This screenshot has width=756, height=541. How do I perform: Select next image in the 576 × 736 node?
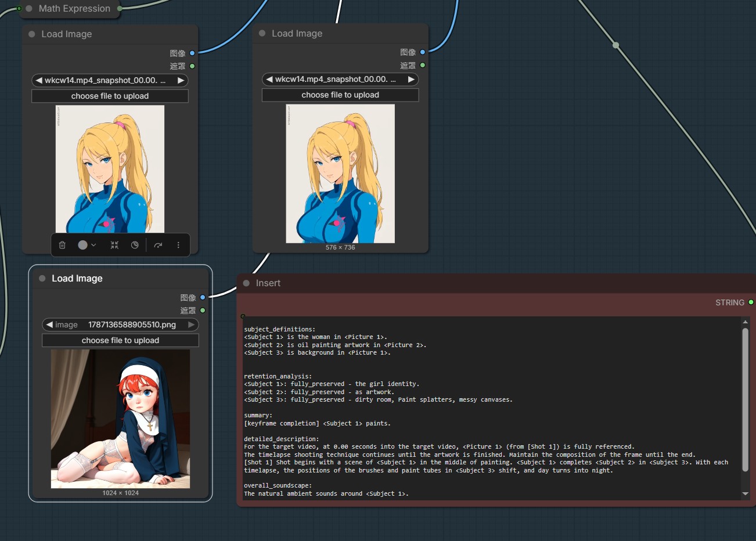pos(412,79)
